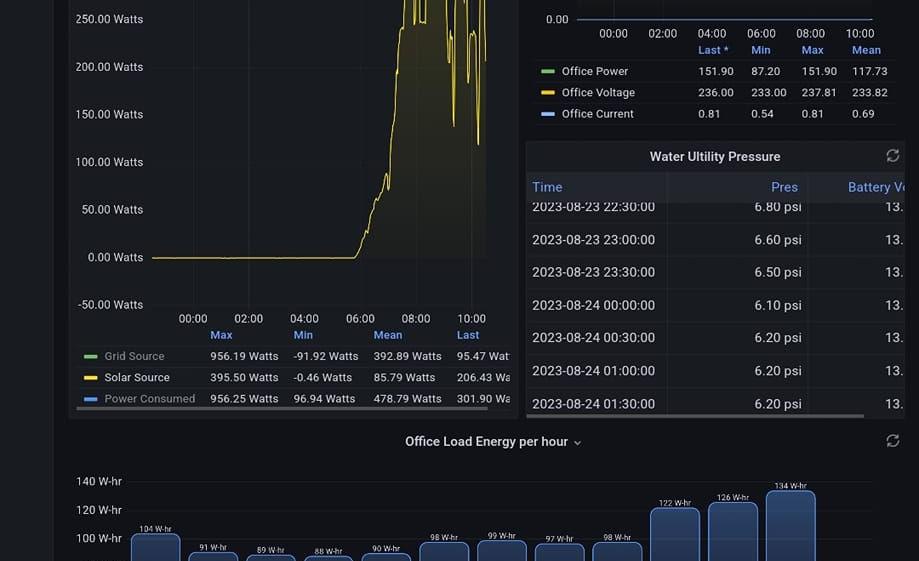The image size is (919, 561).
Task: Open Office Load Energy per hour menu
Action: pos(493,442)
